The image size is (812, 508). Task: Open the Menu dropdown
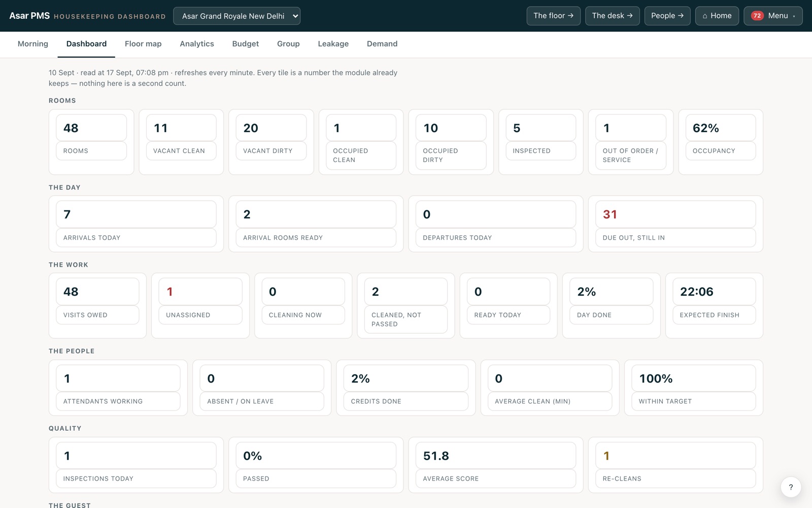click(773, 16)
